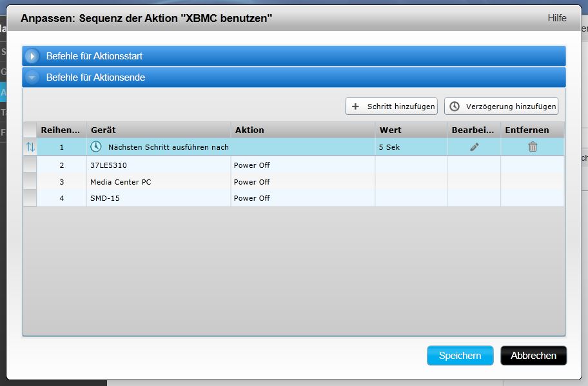Open the Hilfe link
This screenshot has height=386, width=588.
point(556,18)
